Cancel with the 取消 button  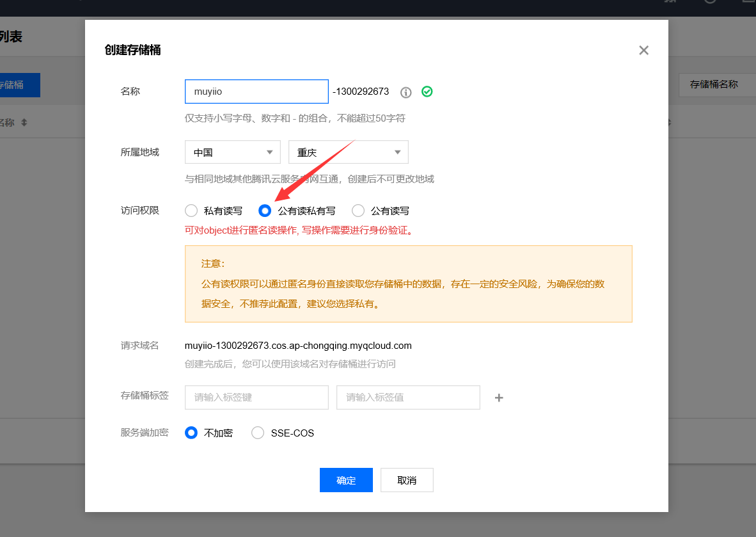[x=407, y=480]
